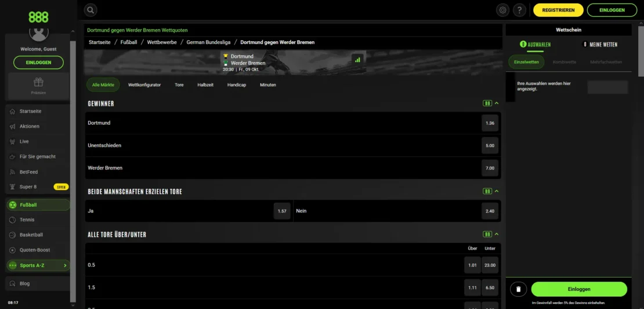Go to Fußball breadcrumb link
This screenshot has height=309, width=644.
pos(129,42)
